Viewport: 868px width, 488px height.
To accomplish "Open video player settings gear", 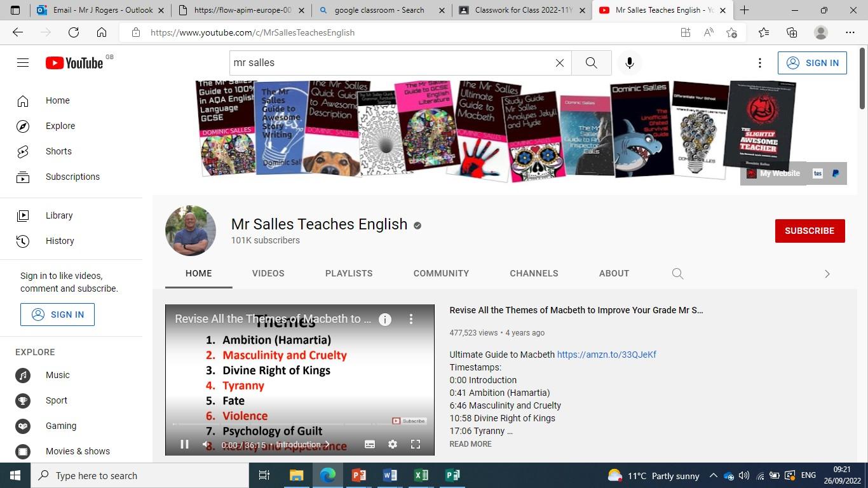I will coord(393,445).
